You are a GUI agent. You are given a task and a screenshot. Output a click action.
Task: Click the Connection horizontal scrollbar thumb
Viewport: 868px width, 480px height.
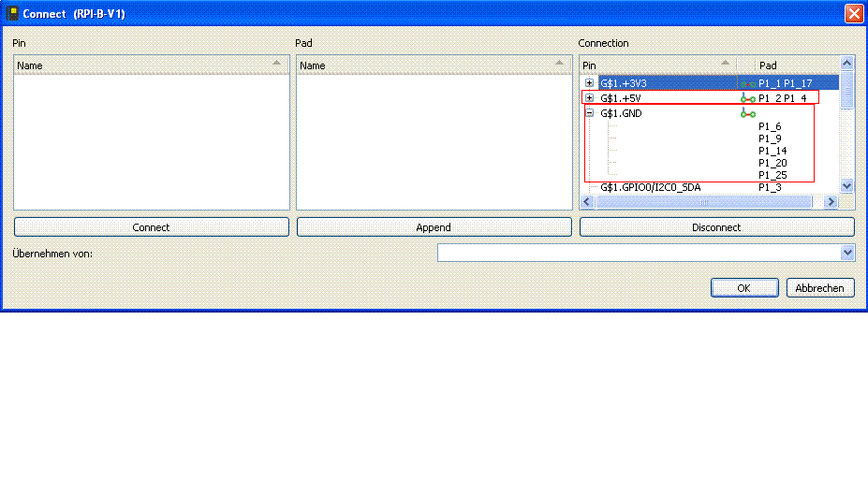click(x=703, y=202)
